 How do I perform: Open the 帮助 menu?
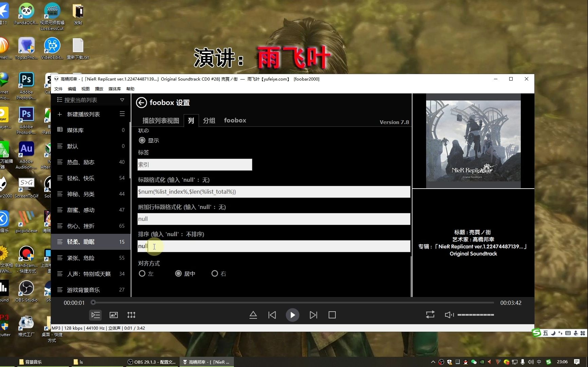[130, 89]
